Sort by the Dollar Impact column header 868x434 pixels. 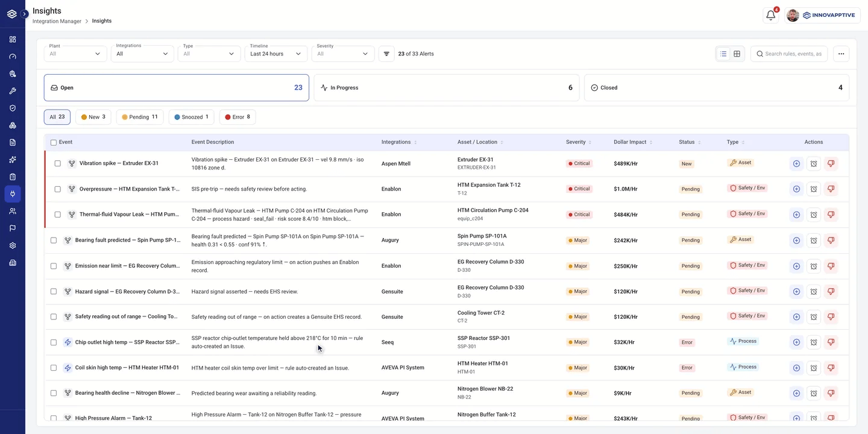[x=632, y=142]
